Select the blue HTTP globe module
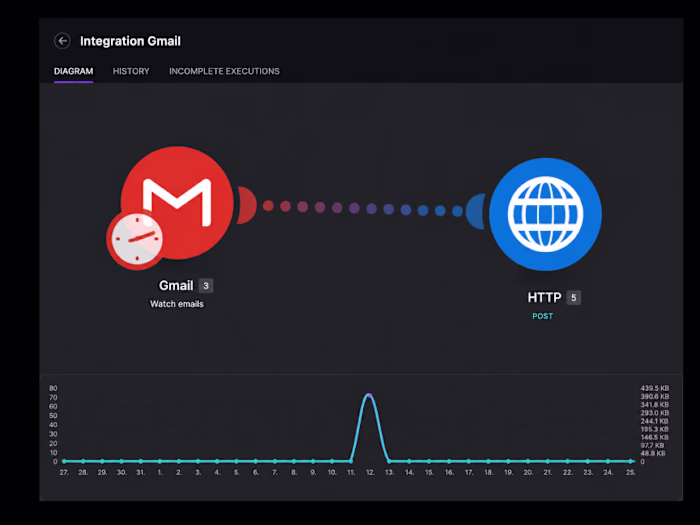Image resolution: width=700 pixels, height=525 pixels. (545, 214)
